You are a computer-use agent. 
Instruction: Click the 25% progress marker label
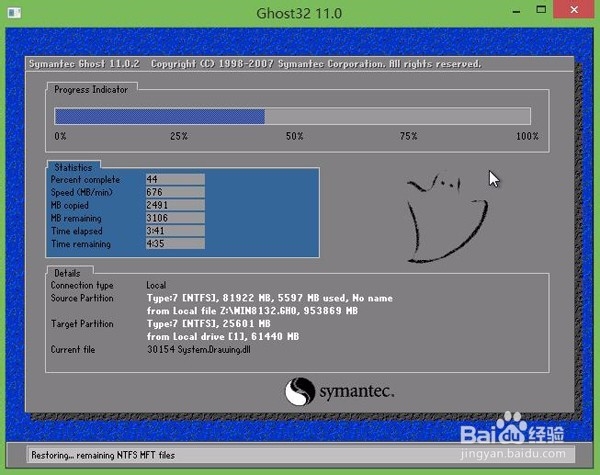pos(179,136)
